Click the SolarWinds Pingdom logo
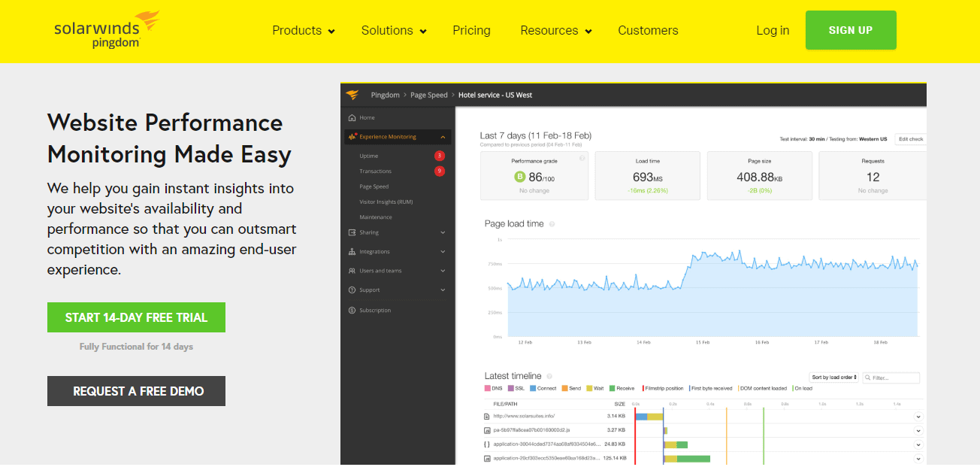980x467 pixels. [x=107, y=30]
